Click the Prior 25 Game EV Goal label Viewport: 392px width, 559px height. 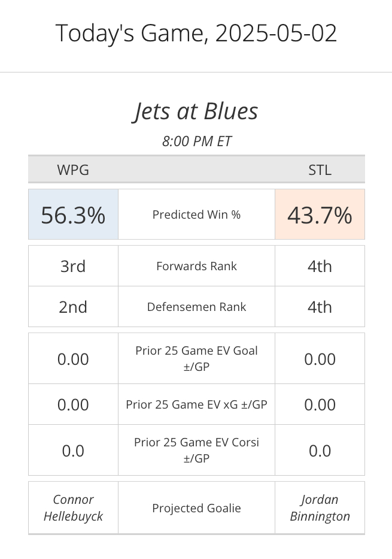point(196,358)
